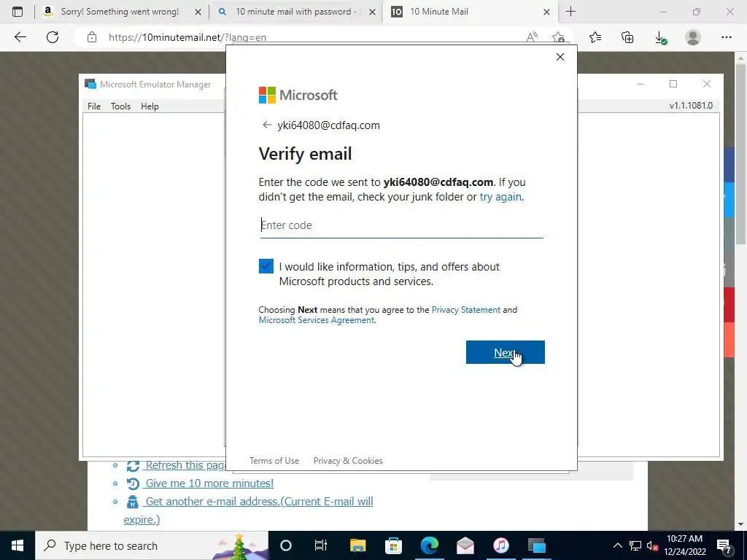Go back via arrow beside yki64080@cdfaq.com
Viewport: 747px width, 560px height.
click(x=267, y=125)
